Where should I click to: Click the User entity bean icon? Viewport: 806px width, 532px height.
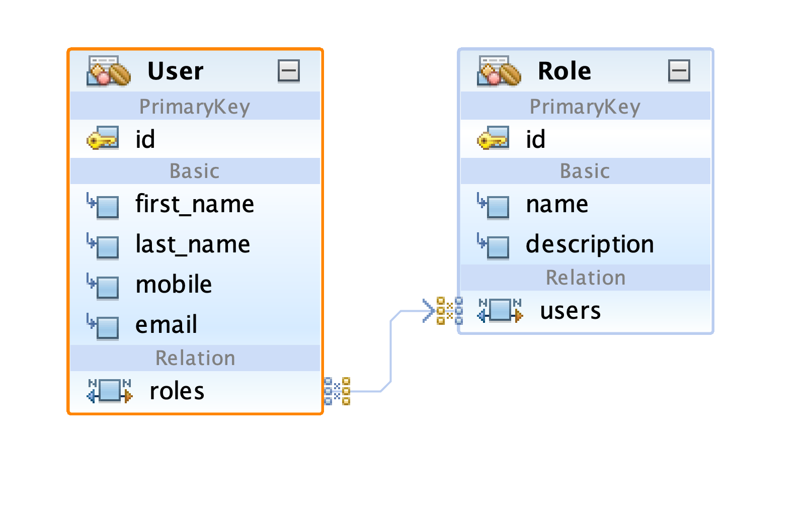click(109, 71)
